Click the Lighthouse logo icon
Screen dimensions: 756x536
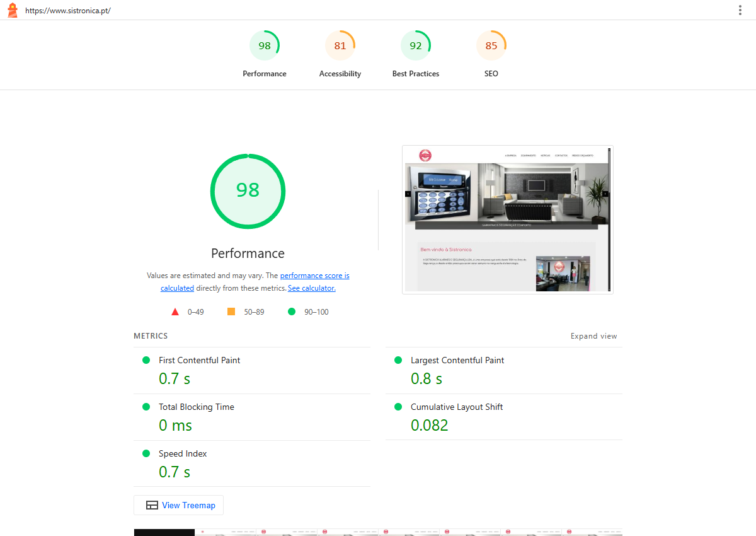click(12, 10)
